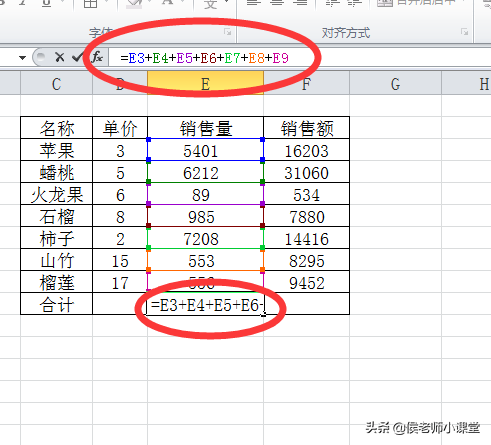Select the 7880 cell
Screen dimensions: 491x445
pos(306,216)
